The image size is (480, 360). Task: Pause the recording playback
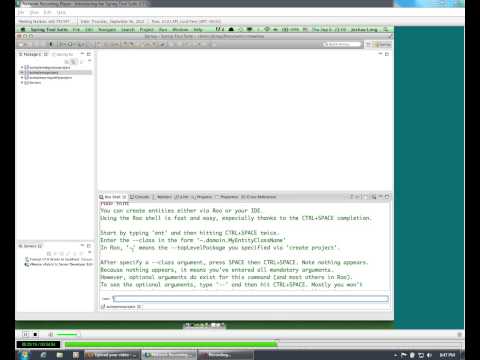26,334
